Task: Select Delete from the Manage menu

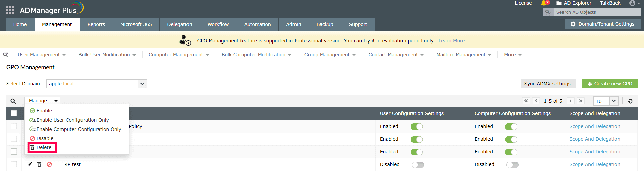Action: coord(42,147)
